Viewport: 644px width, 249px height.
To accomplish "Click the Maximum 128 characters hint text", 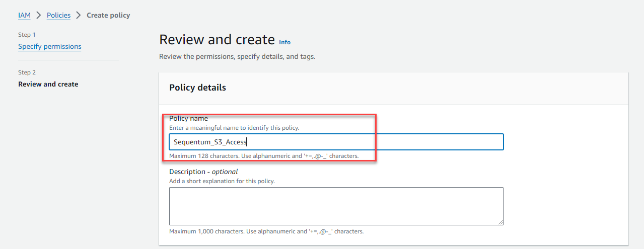I will click(263, 156).
